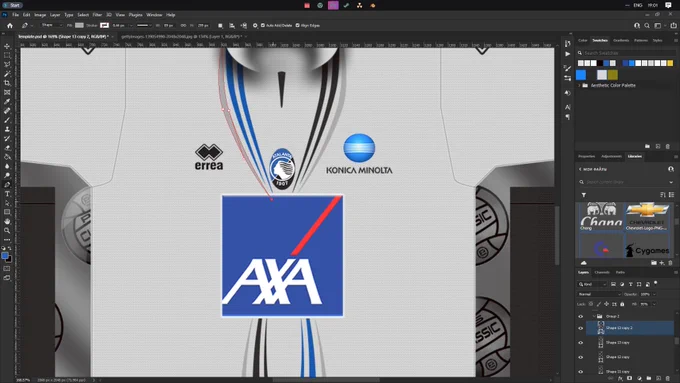
Task: Toggle lock transparent pixels button
Action: click(591, 304)
